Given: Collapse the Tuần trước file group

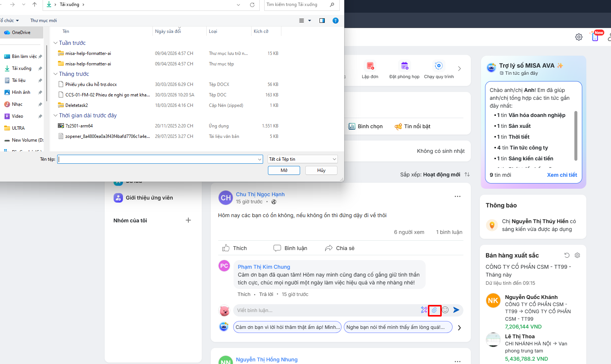Looking at the screenshot, I should pos(55,43).
